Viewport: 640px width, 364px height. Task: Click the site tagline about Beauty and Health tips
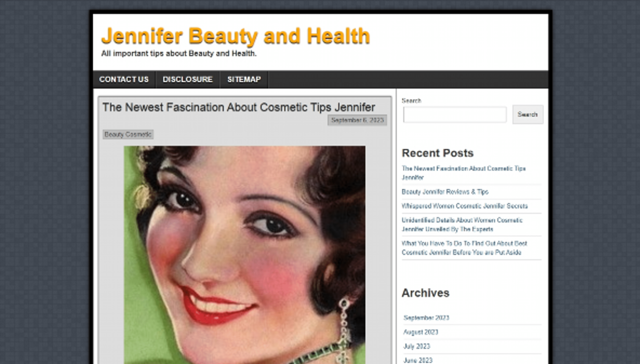179,53
